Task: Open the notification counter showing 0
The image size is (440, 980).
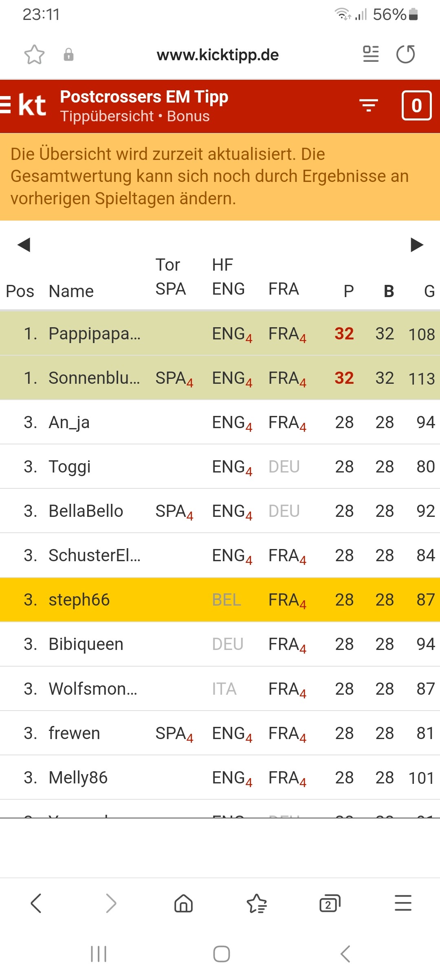Action: [x=416, y=105]
